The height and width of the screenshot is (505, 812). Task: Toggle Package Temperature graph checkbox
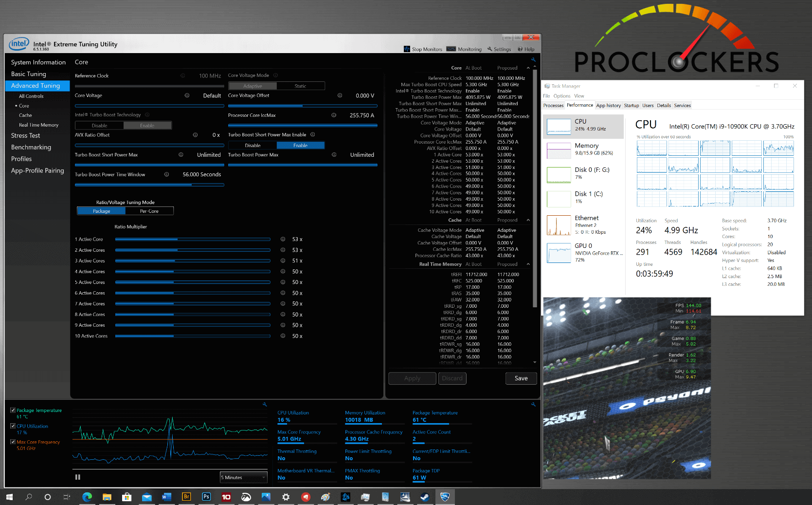pos(13,410)
